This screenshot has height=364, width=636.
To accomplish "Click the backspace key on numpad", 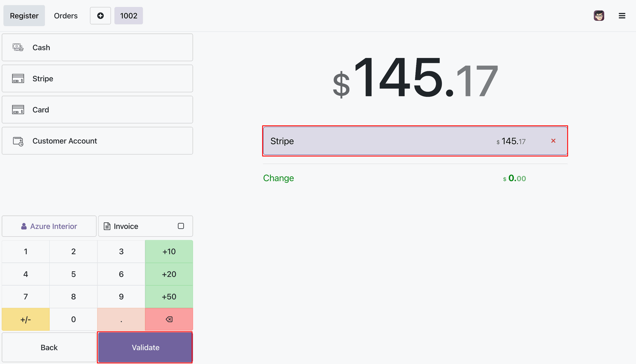I will [x=169, y=319].
